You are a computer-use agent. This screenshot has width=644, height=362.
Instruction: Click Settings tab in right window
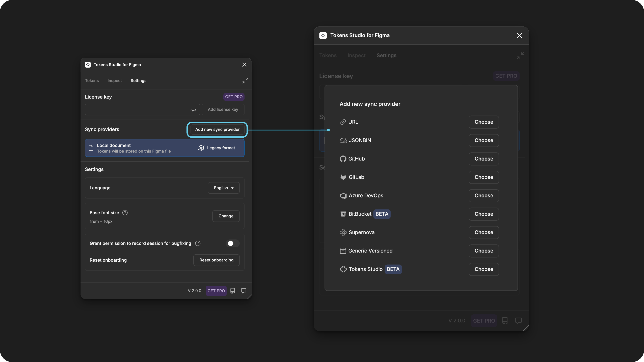(387, 55)
